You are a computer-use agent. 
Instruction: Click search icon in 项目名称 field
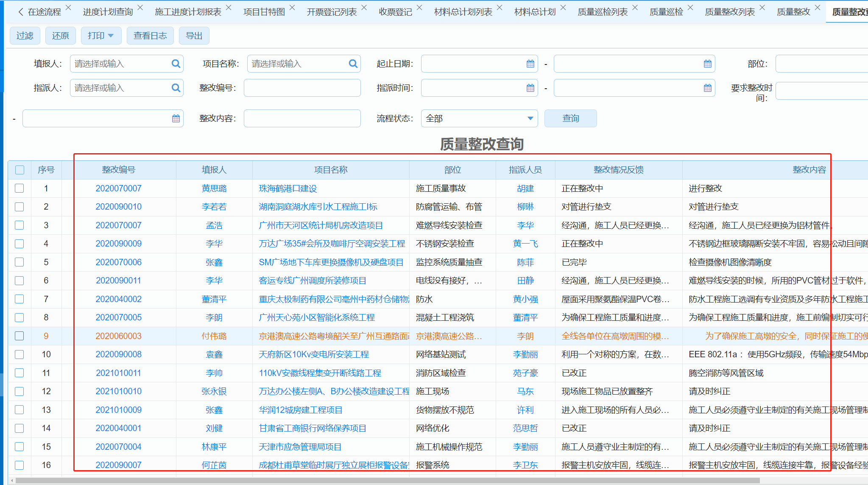pos(353,64)
